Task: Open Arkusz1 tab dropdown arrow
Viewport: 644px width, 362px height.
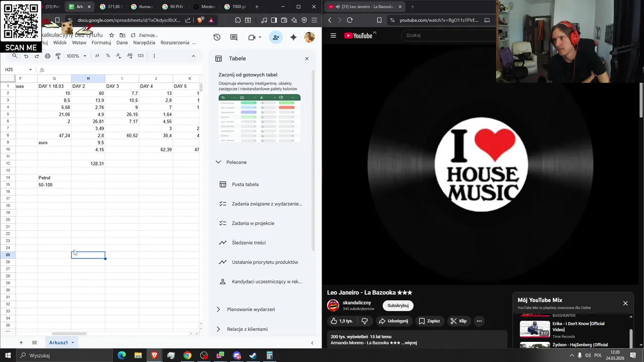Action: (72, 342)
